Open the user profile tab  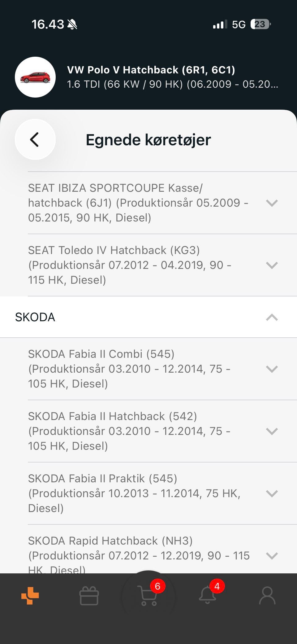point(267,595)
